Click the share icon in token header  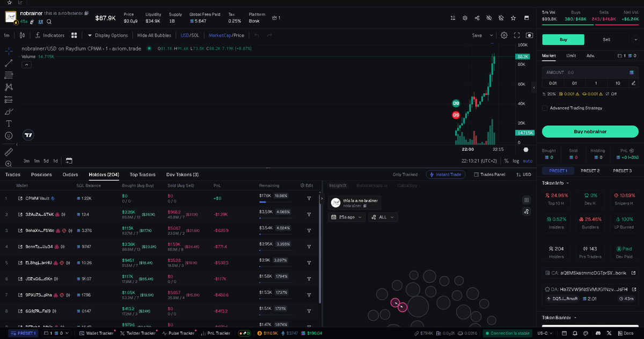click(477, 18)
